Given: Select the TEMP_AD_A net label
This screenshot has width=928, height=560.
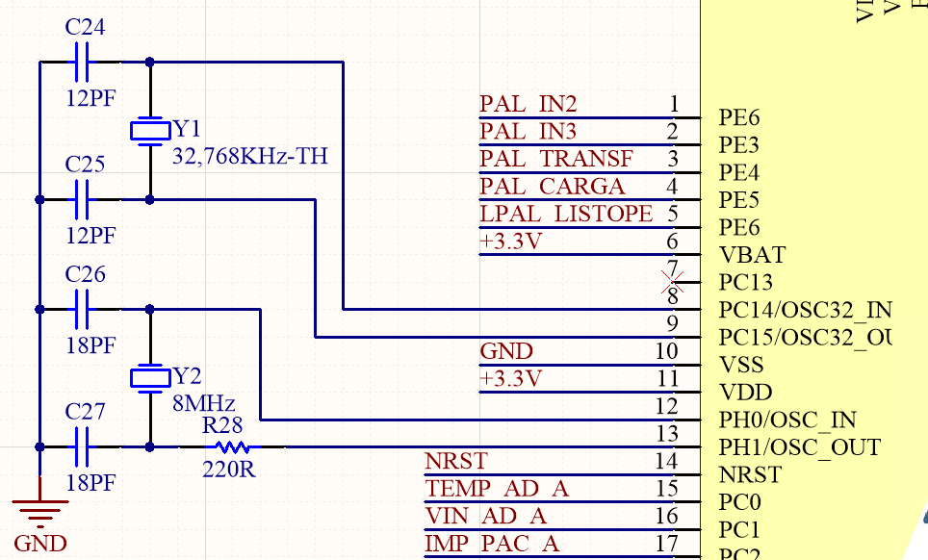Looking at the screenshot, I should pos(497,489).
